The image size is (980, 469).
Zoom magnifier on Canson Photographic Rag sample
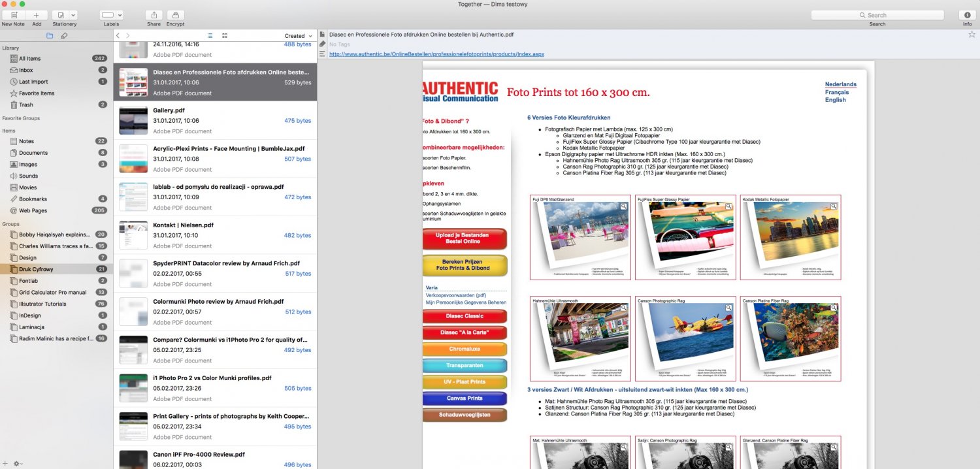pyautogui.click(x=729, y=308)
